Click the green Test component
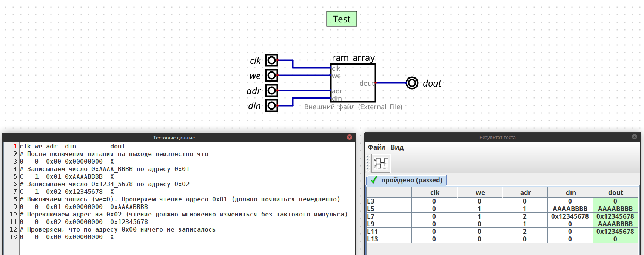The image size is (644, 255). point(342,19)
